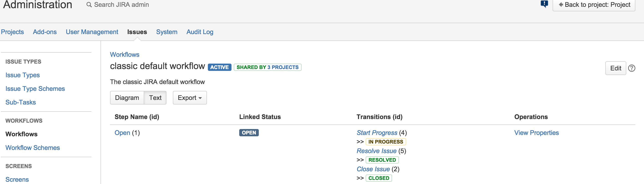Open Issue Type Schemes from the sidebar

35,88
